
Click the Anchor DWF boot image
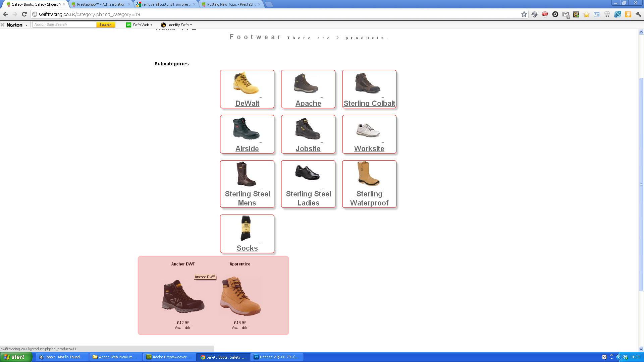pos(183,296)
